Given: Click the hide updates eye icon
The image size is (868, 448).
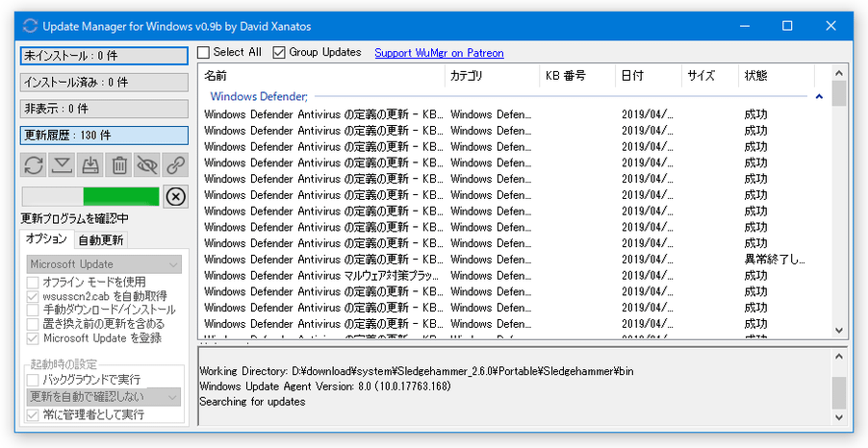Looking at the screenshot, I should click(146, 164).
